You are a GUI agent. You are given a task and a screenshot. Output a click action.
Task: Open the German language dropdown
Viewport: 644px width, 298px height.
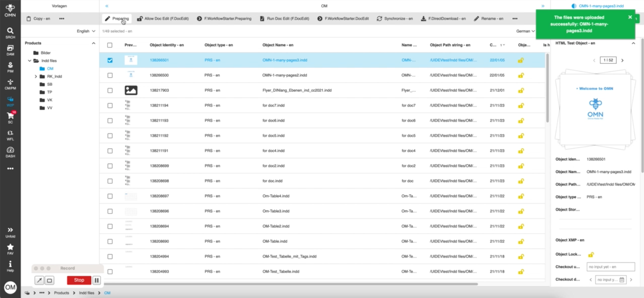525,31
